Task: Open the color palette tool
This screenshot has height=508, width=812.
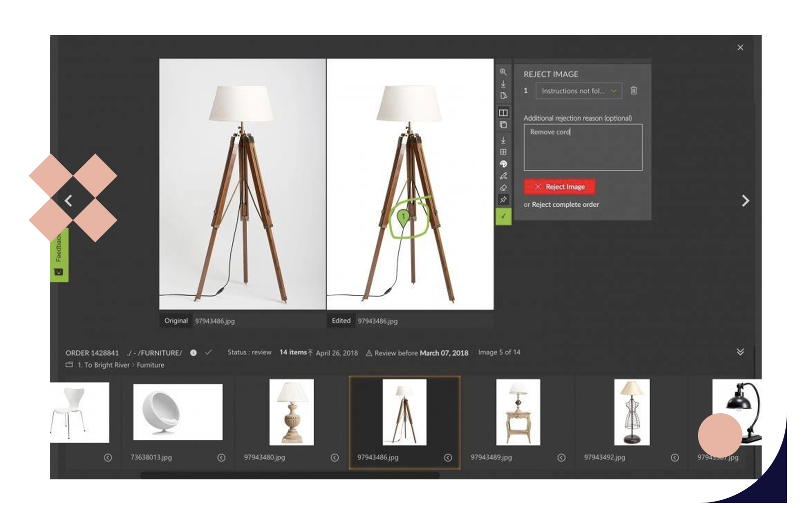Action: click(503, 164)
